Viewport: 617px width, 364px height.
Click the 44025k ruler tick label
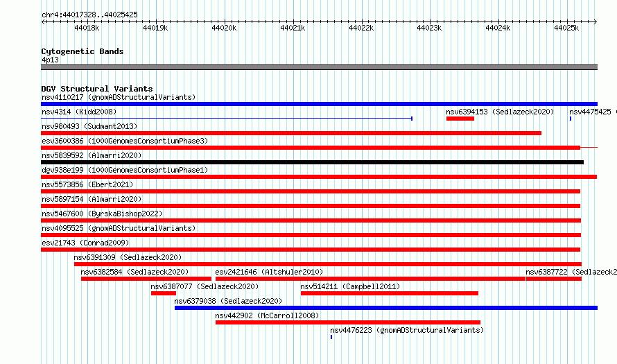point(566,28)
